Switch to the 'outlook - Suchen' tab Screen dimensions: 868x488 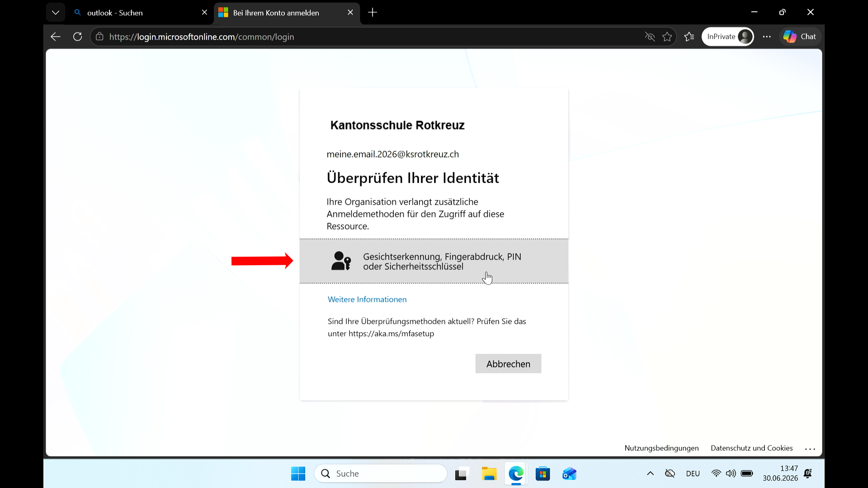coord(141,13)
